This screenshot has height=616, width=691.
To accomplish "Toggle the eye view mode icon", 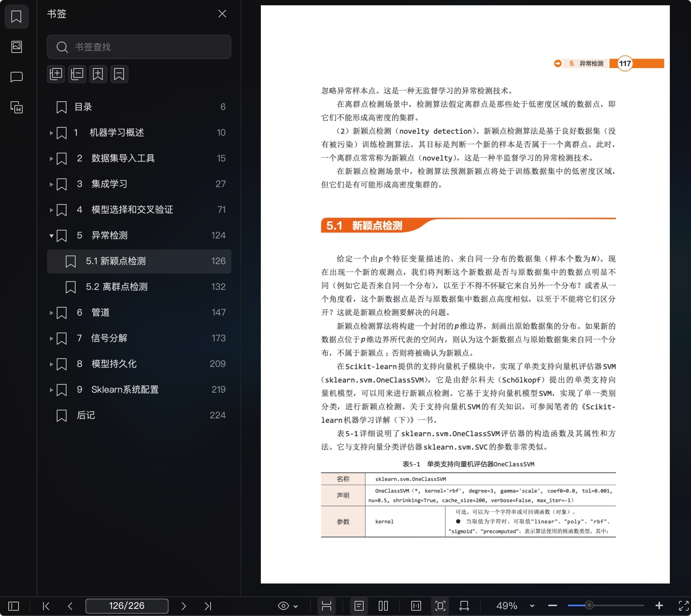I will 283,606.
